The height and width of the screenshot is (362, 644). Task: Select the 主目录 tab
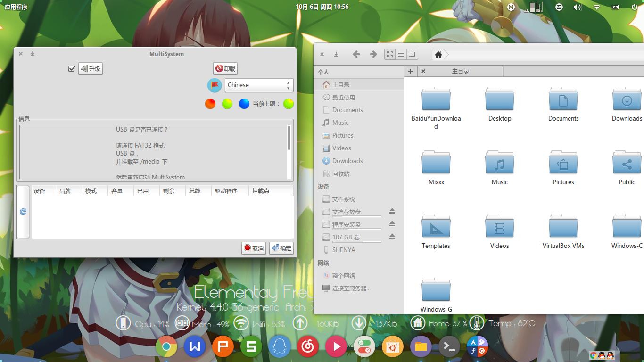[x=460, y=71]
